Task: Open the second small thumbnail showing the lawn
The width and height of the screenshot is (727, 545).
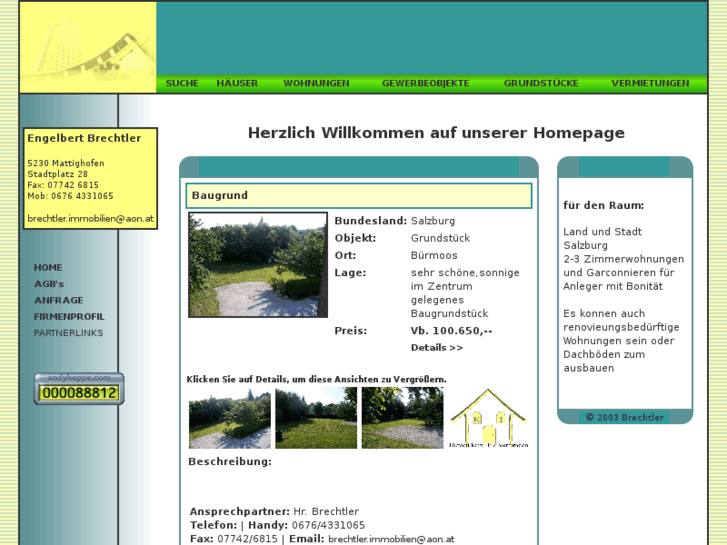Action: point(316,418)
